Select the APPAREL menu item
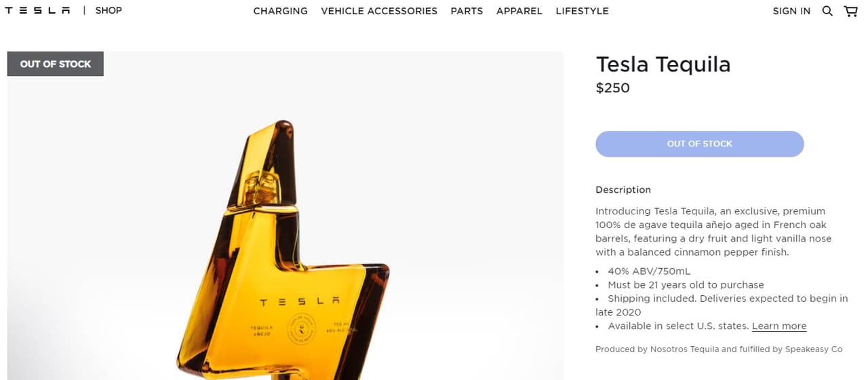This screenshot has height=380, width=868. click(519, 11)
